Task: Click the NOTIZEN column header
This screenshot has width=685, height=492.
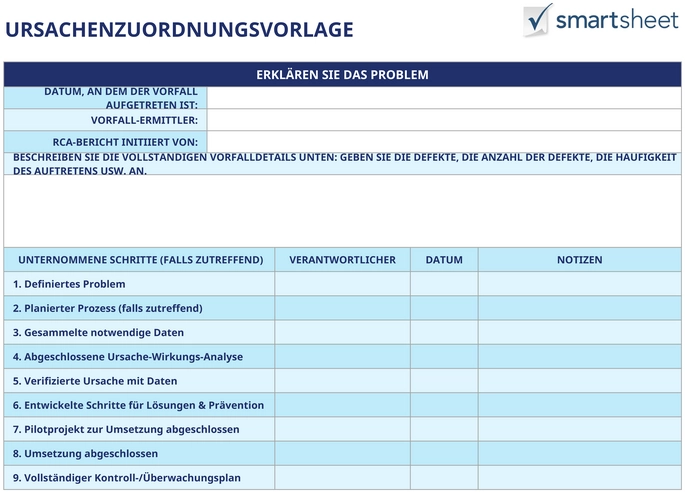Action: tap(580, 260)
